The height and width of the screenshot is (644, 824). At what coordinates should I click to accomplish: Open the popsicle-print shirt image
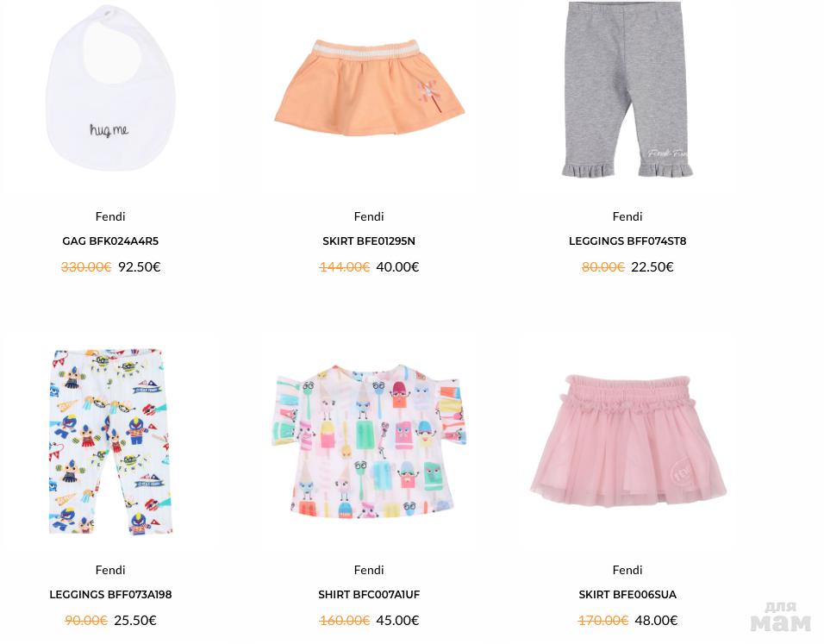click(x=369, y=441)
